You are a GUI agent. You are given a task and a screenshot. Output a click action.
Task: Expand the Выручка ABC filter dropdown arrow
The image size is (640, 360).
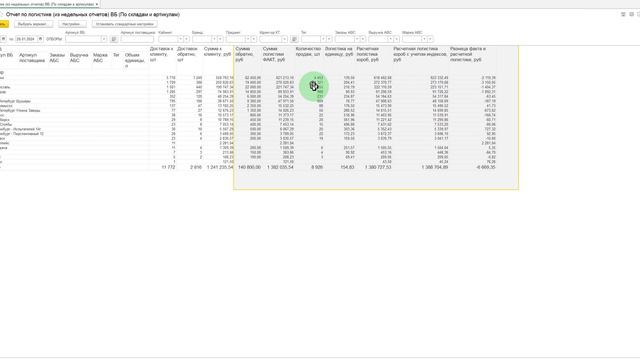tap(390, 39)
